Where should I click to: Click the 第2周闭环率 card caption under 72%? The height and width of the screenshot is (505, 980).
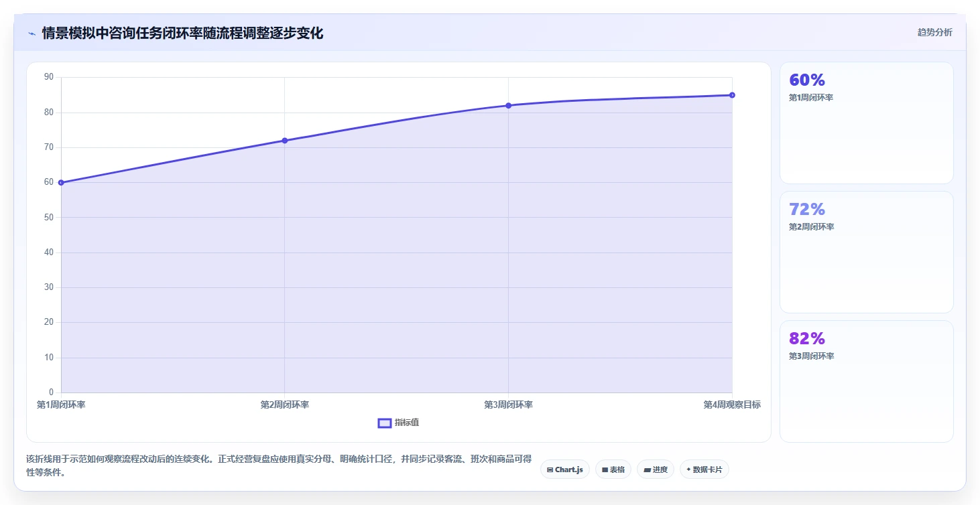[811, 227]
